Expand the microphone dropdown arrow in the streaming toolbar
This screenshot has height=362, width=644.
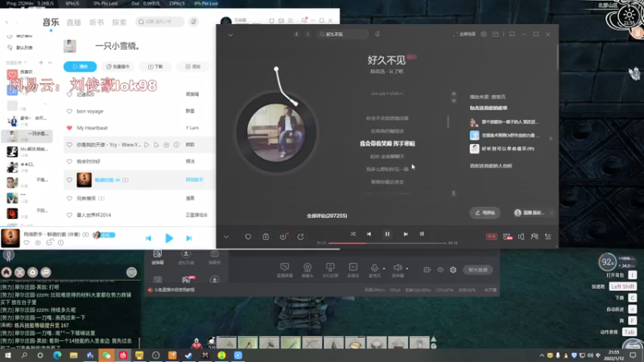pos(384,269)
